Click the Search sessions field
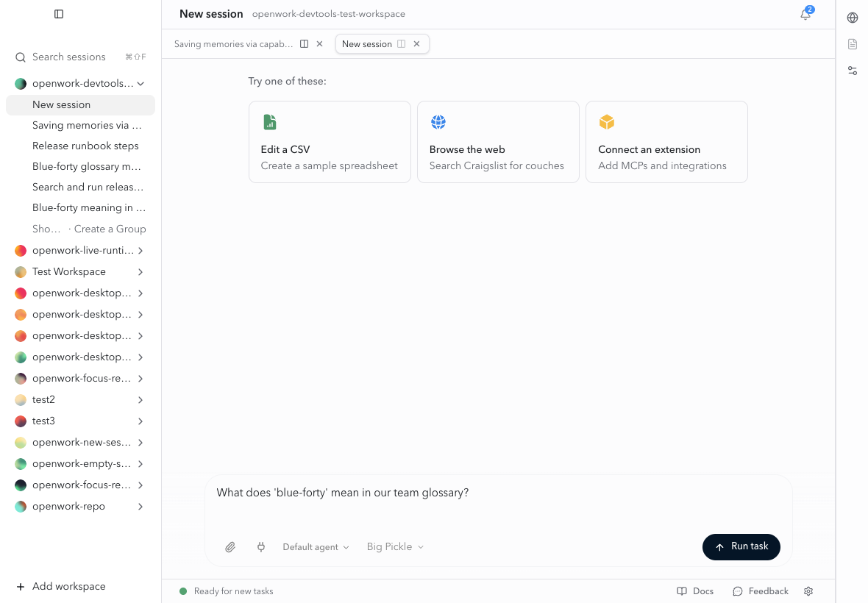868x603 pixels. click(80, 57)
